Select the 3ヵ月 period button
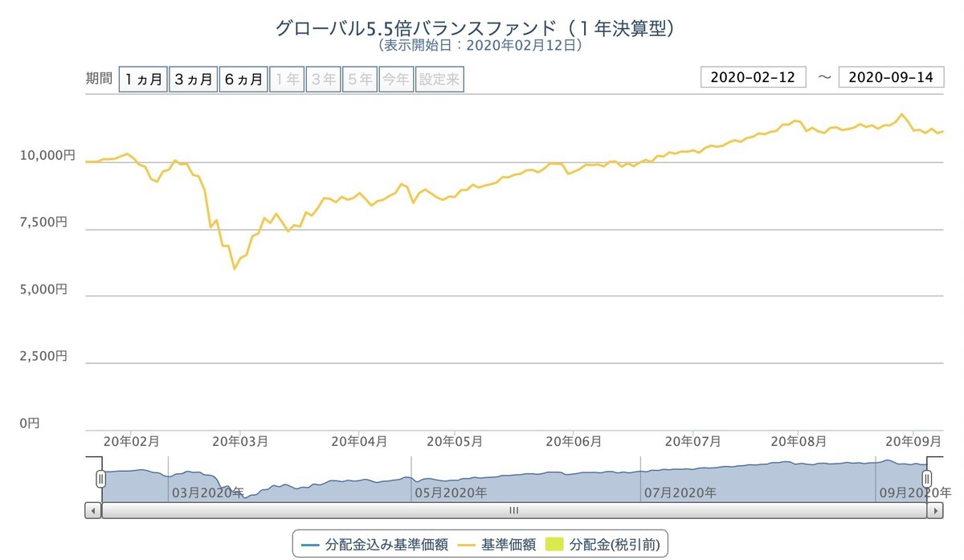Screen dimensions: 964x560 point(193,79)
